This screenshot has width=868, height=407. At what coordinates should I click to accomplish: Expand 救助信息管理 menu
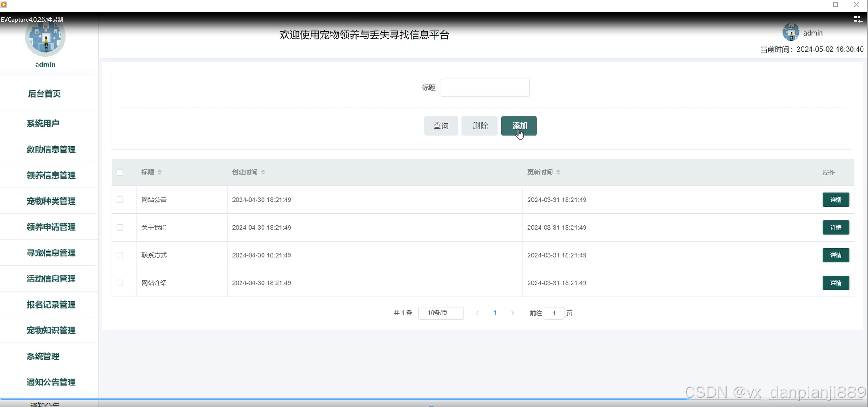[x=49, y=149]
